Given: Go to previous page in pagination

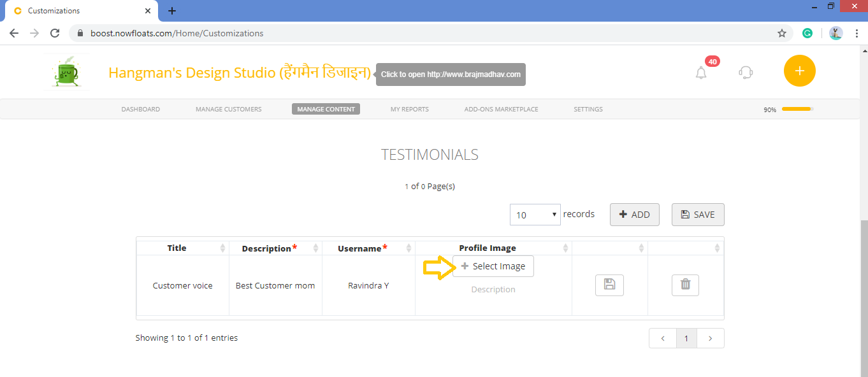Looking at the screenshot, I should (x=663, y=338).
